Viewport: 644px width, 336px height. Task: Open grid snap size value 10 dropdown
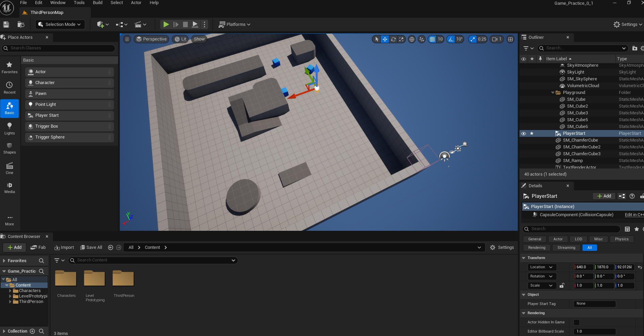tap(440, 39)
